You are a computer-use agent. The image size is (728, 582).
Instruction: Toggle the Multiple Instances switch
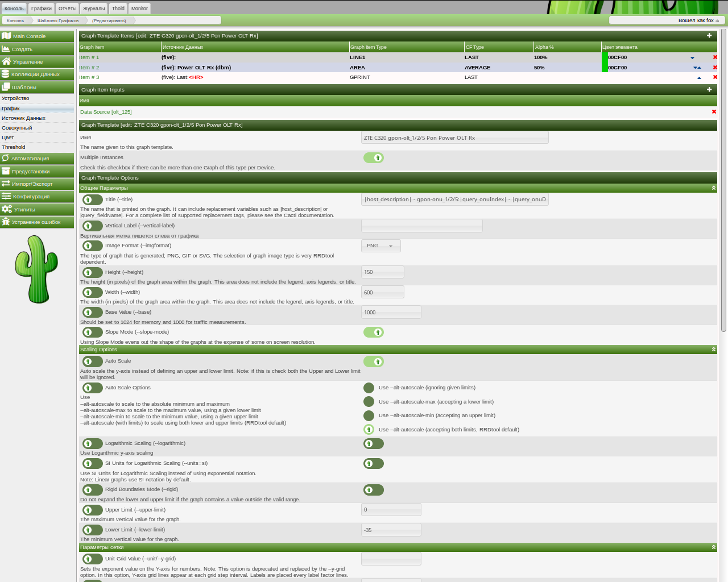(x=374, y=157)
